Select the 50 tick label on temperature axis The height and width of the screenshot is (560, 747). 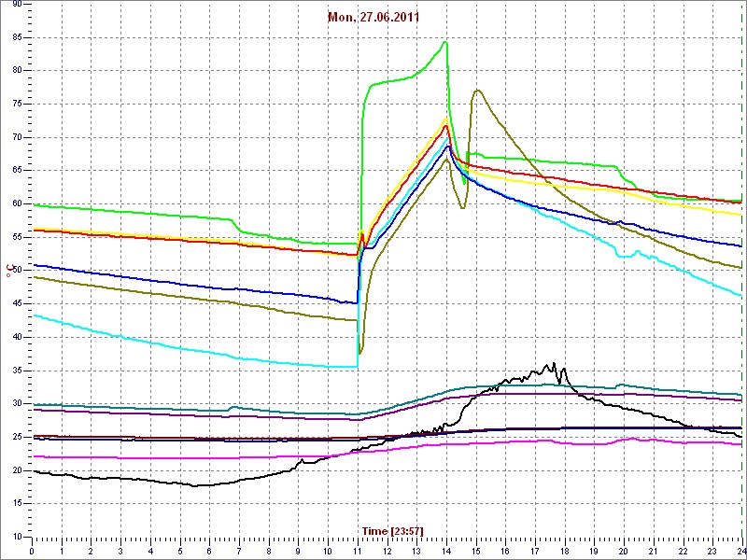(x=16, y=271)
